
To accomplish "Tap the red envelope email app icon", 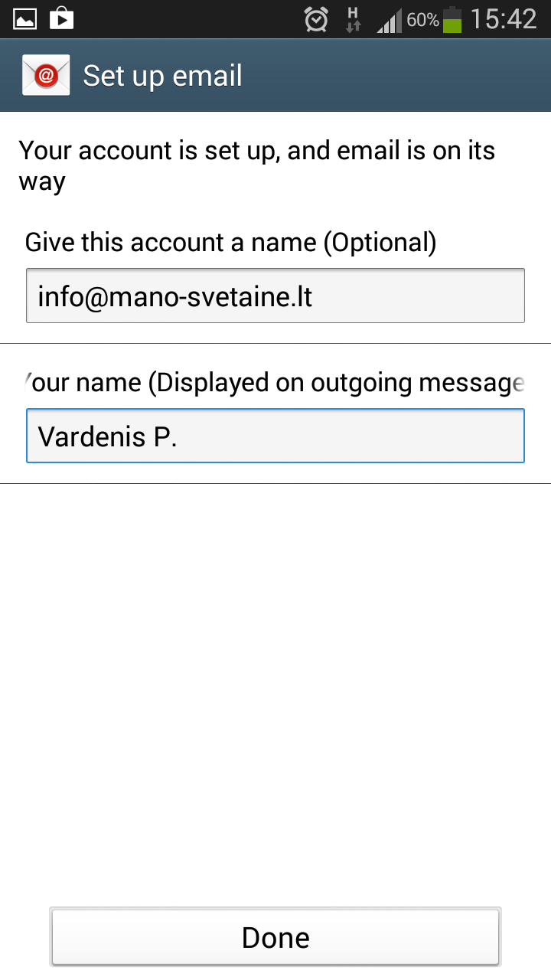I will [x=46, y=75].
